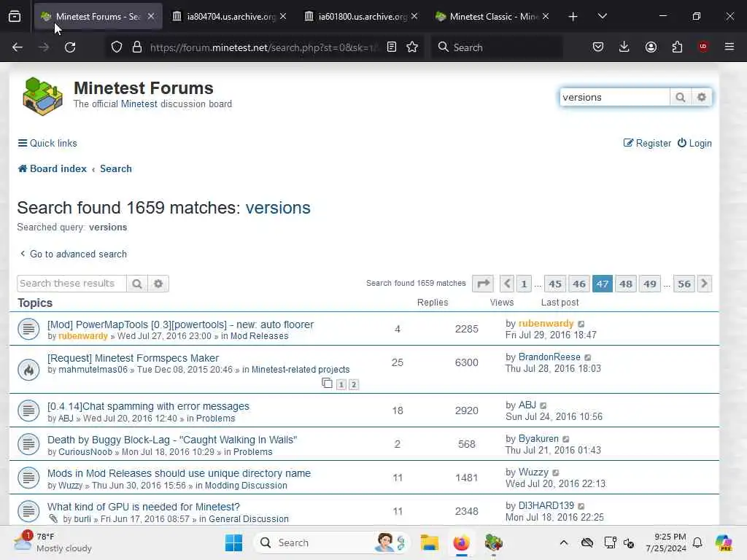The width and height of the screenshot is (747, 560).
Task: Open the extensions puzzle icon
Action: [677, 47]
